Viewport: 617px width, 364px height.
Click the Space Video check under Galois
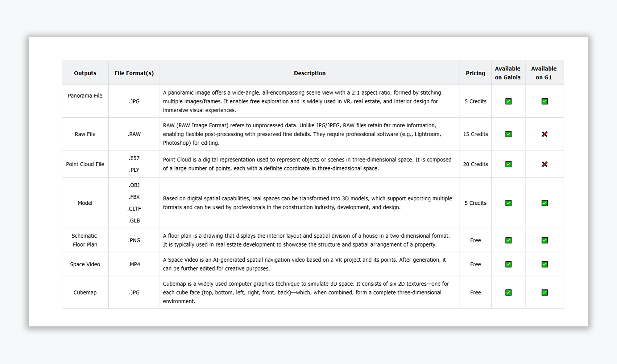click(x=508, y=264)
